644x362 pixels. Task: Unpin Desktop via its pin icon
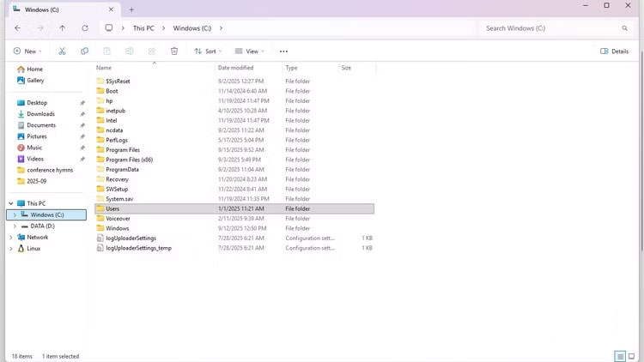[82, 103]
